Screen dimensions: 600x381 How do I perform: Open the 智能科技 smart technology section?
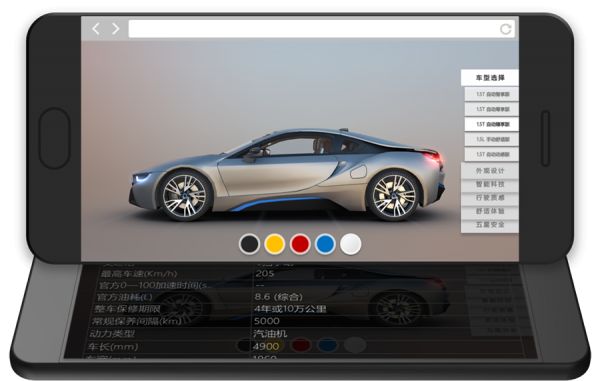pyautogui.click(x=490, y=184)
